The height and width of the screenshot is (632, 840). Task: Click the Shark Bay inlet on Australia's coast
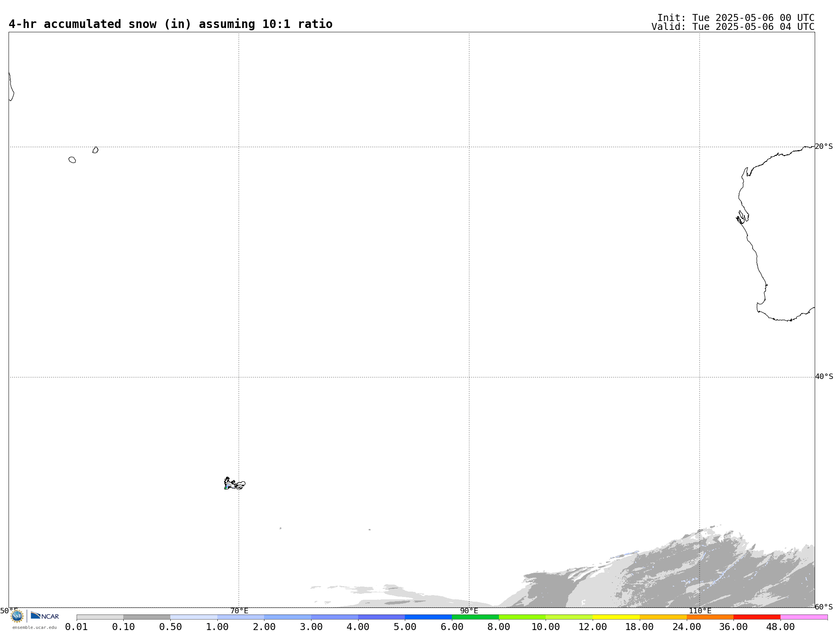[742, 217]
